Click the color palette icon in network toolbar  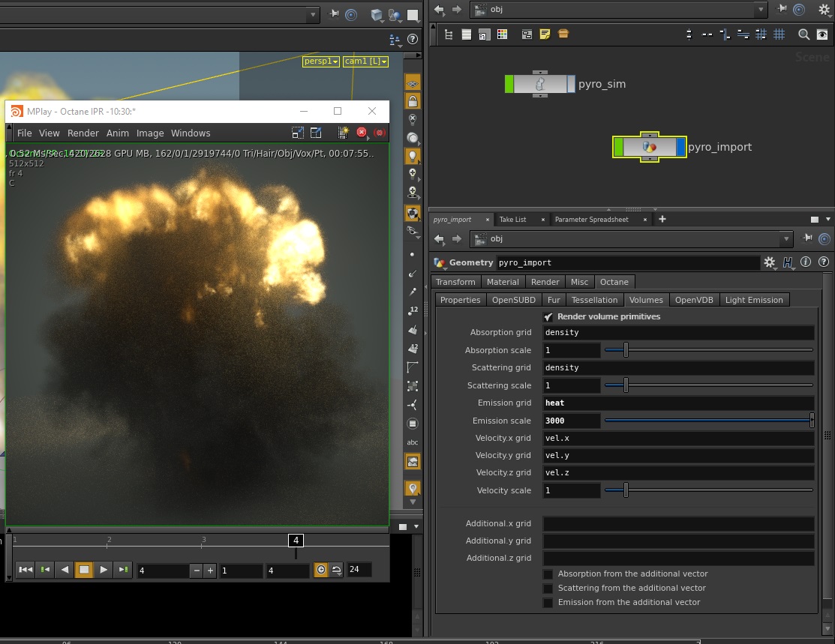[x=503, y=34]
